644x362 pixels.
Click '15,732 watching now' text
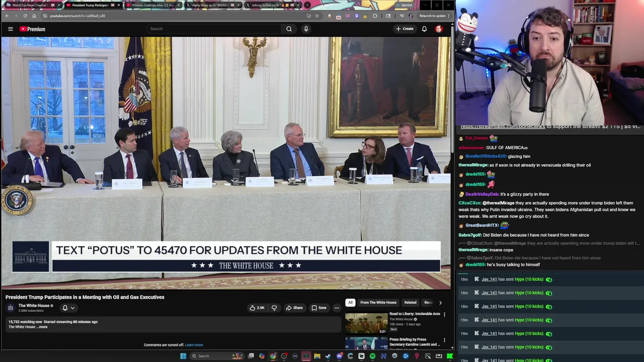(x=25, y=322)
